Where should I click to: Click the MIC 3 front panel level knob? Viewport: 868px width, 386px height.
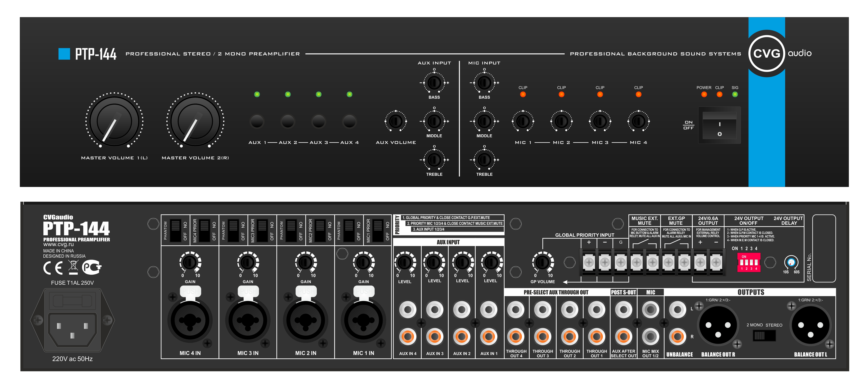[x=600, y=121]
